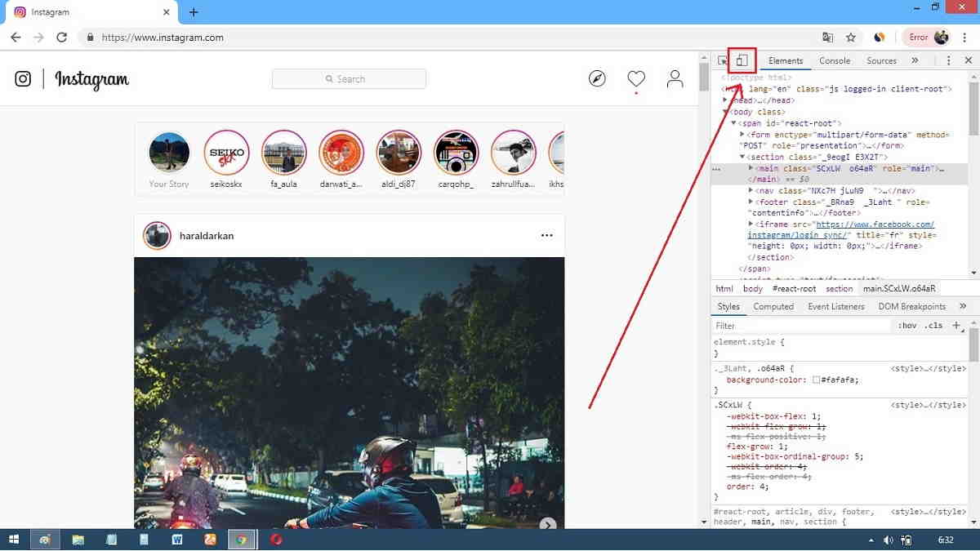This screenshot has width=980, height=551.
Task: Select html in DOM breadcrumb
Action: (724, 288)
